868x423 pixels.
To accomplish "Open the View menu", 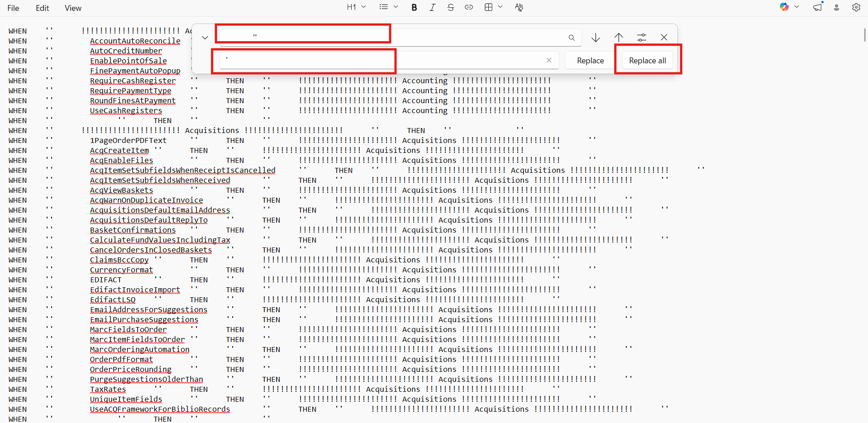I will (x=73, y=8).
